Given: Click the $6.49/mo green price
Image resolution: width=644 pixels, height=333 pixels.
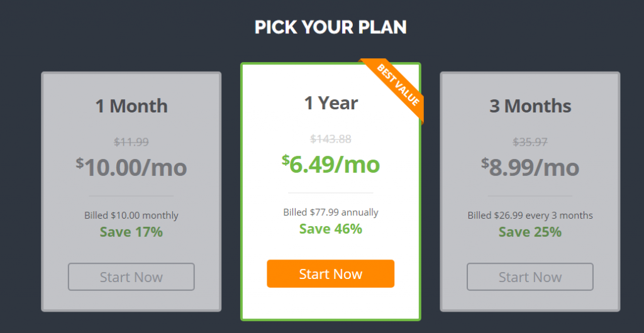Looking at the screenshot, I should coord(331,163).
